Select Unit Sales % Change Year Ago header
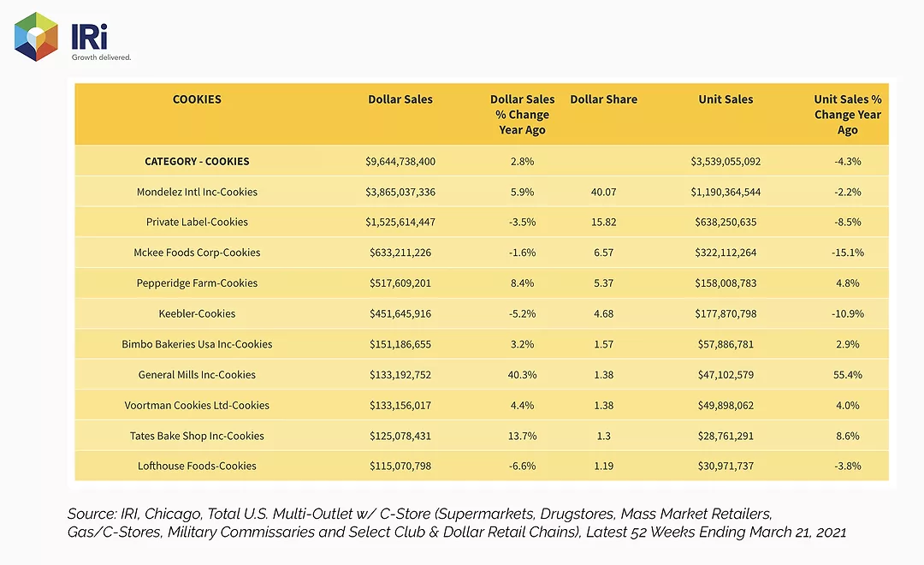 point(847,115)
